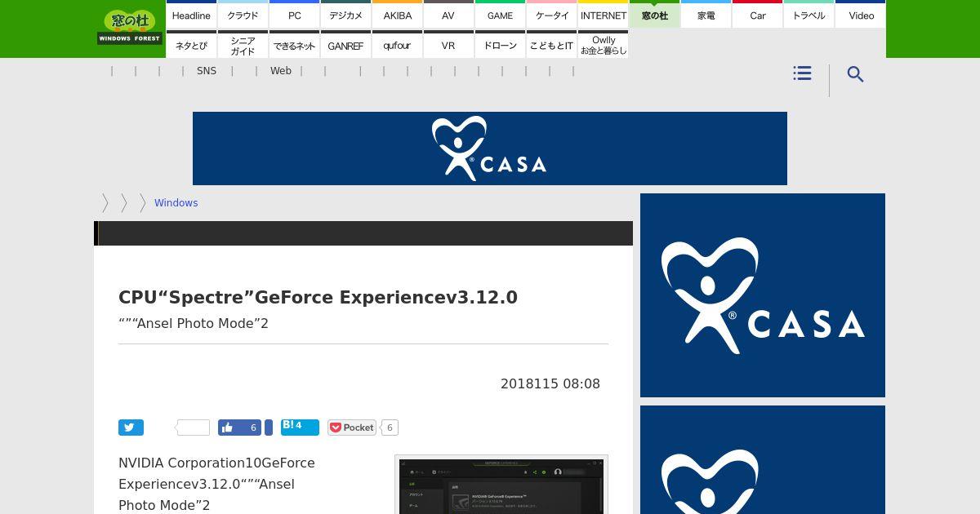This screenshot has height=514, width=980.
Task: Open the search magnifier icon
Action: click(x=855, y=74)
